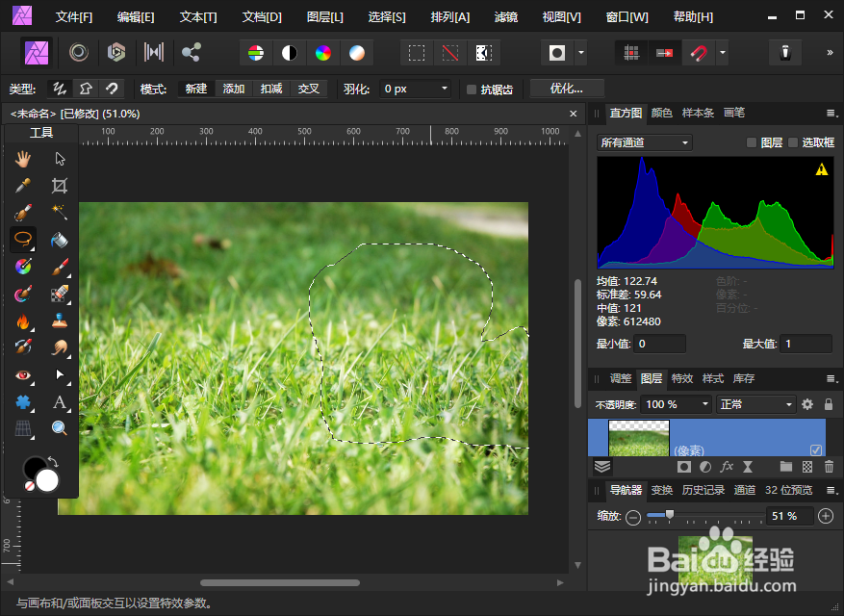This screenshot has height=616, width=844.
Task: Open the 羽化 feather value dropdown
Action: click(447, 88)
